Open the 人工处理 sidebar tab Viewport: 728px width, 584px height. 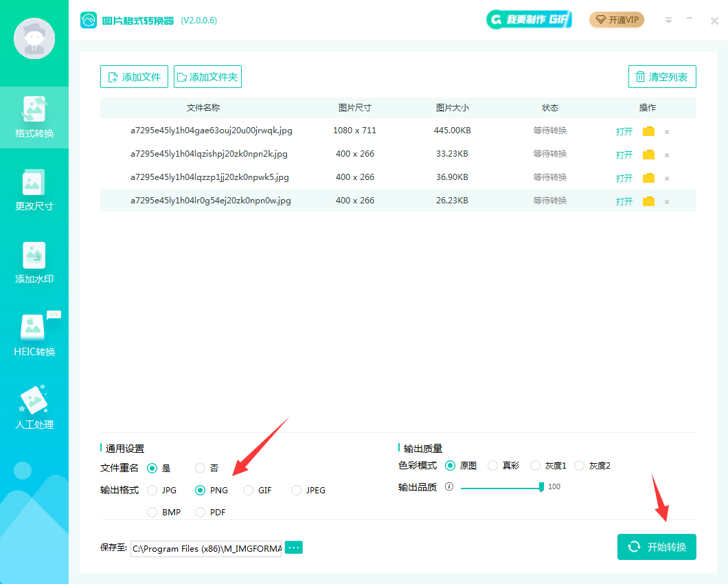[x=34, y=408]
